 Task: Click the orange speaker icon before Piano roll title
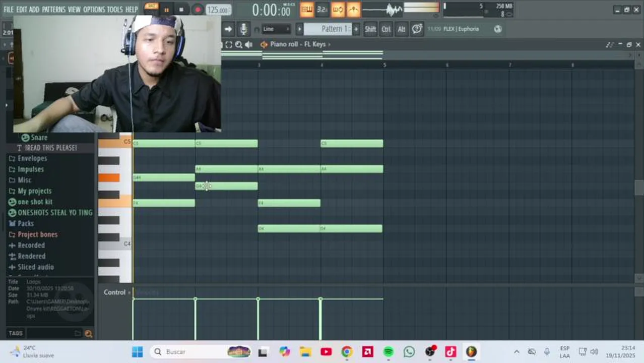(264, 44)
